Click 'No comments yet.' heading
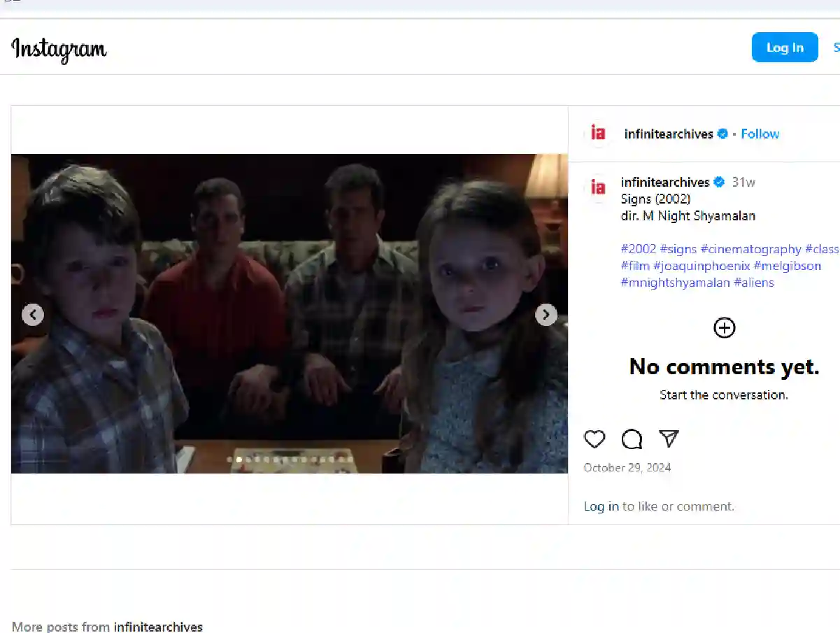840x633 pixels. 724,367
